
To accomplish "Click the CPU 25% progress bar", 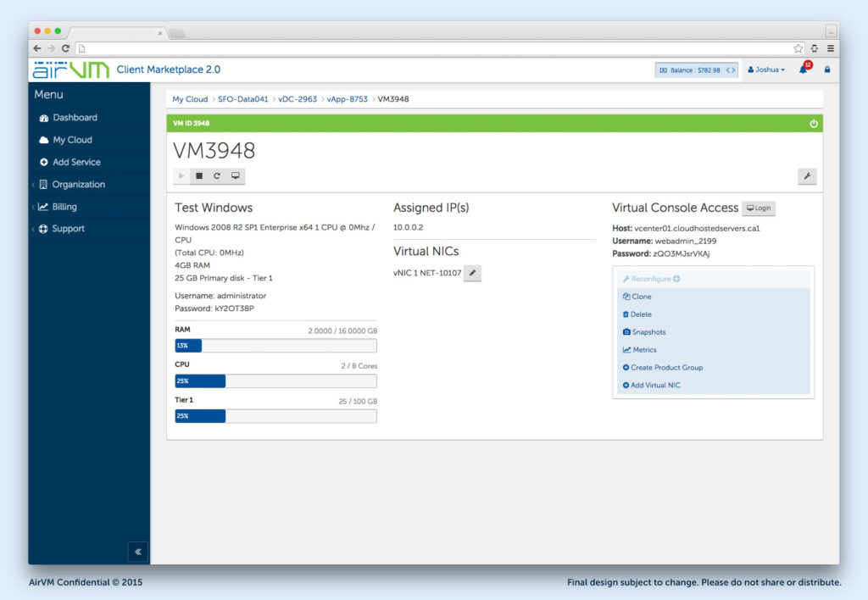I will click(x=275, y=381).
